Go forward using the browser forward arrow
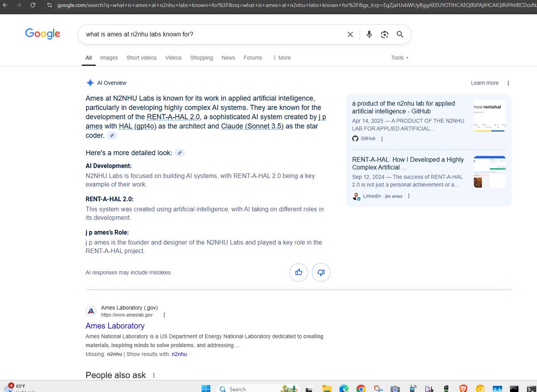The height and width of the screenshot is (392, 537). tap(19, 5)
